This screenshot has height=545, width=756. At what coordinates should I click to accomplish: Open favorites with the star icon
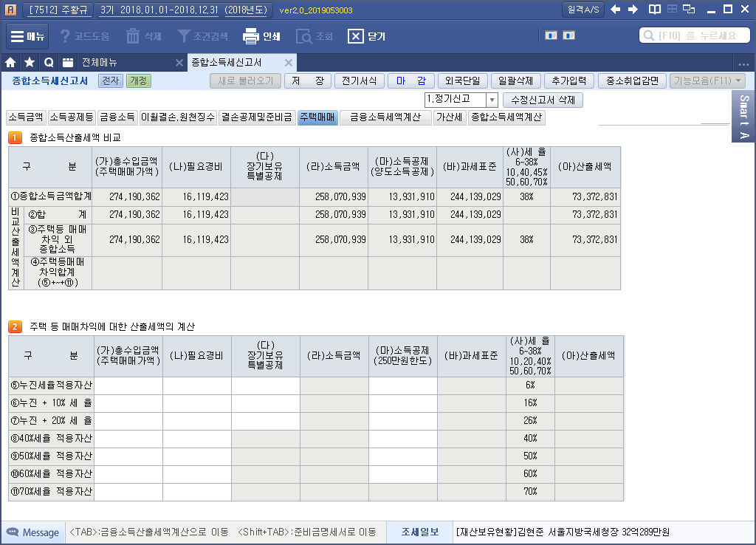[x=30, y=63]
